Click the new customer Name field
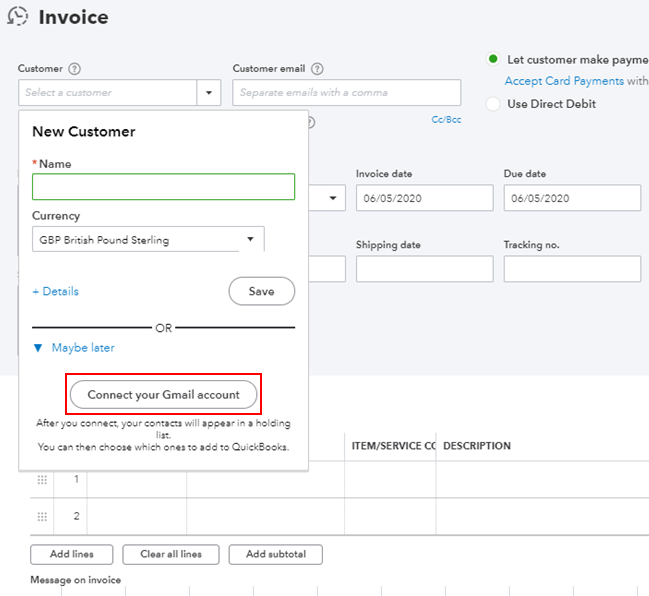 pos(163,187)
